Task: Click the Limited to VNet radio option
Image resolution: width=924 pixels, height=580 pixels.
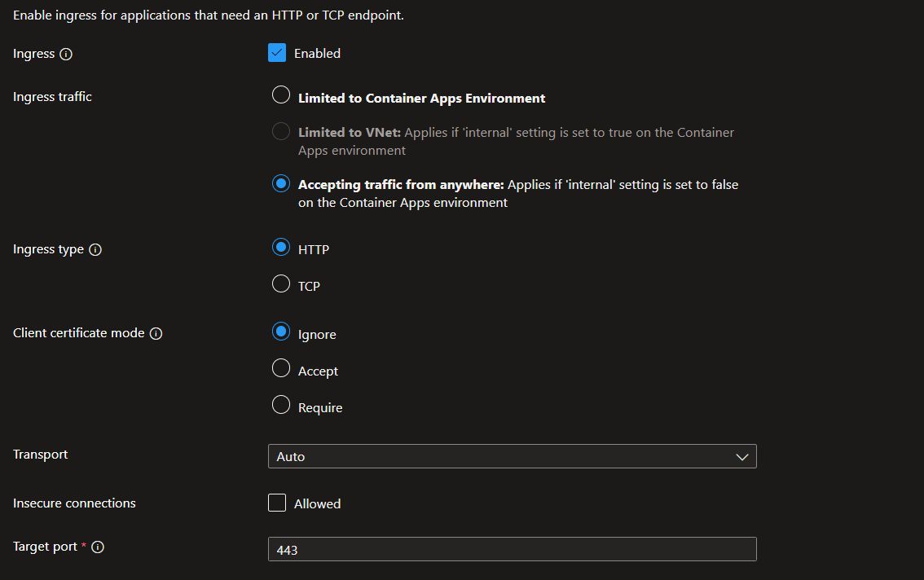Action: click(x=281, y=131)
